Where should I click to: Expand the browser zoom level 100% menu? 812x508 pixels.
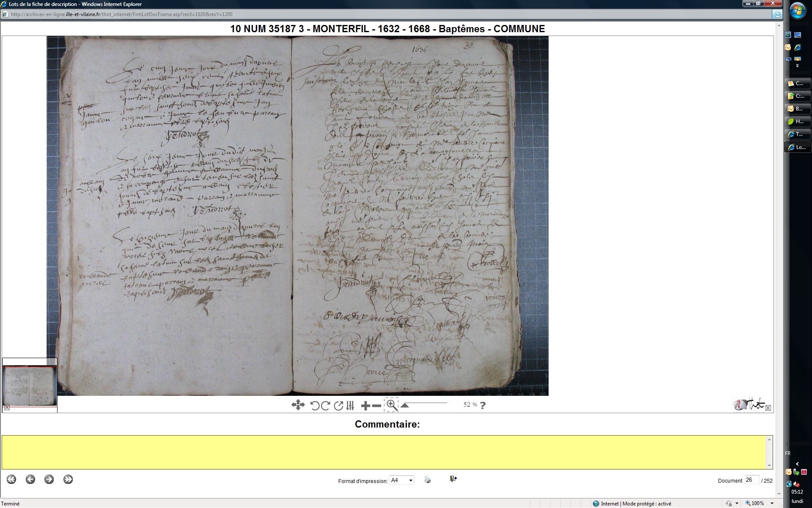(x=772, y=503)
